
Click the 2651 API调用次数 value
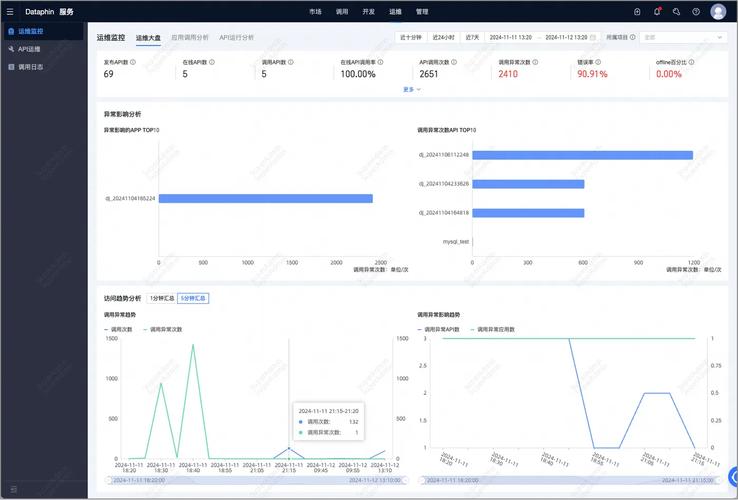click(428, 74)
